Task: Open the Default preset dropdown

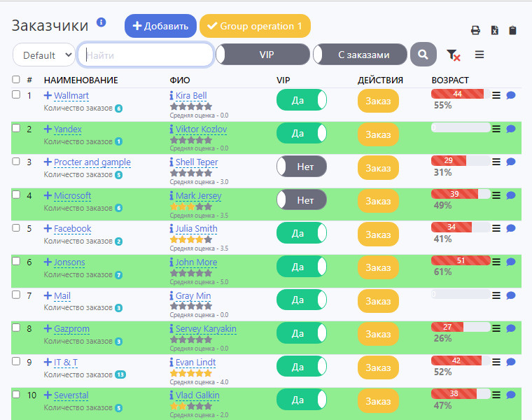Action: 44,55
